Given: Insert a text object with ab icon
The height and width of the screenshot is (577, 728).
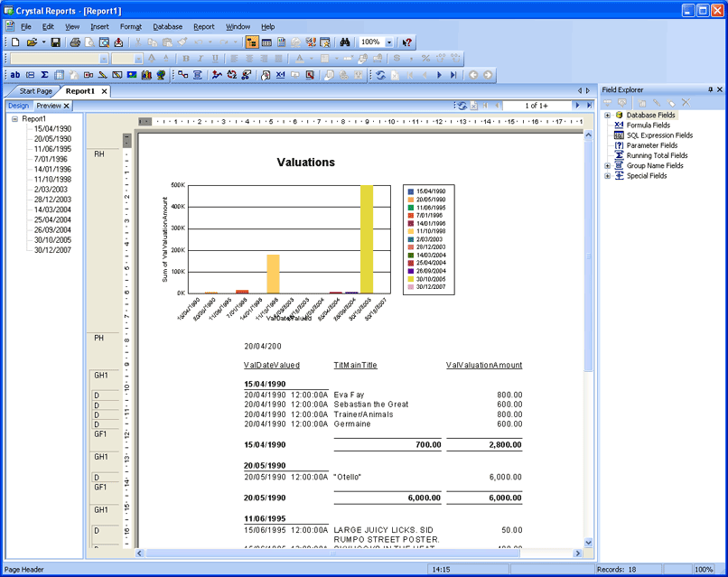Looking at the screenshot, I should pyautogui.click(x=15, y=75).
